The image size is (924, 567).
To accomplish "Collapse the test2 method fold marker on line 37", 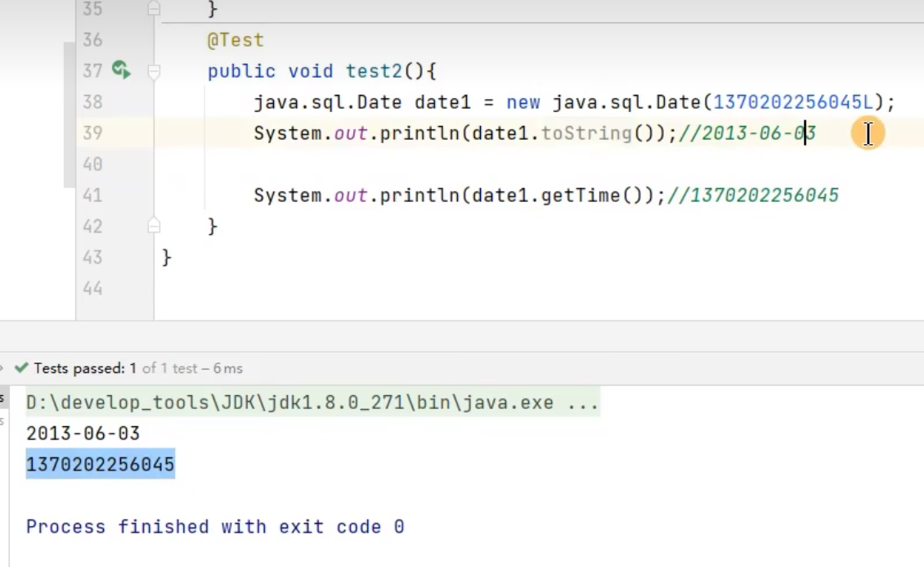I will coord(154,72).
